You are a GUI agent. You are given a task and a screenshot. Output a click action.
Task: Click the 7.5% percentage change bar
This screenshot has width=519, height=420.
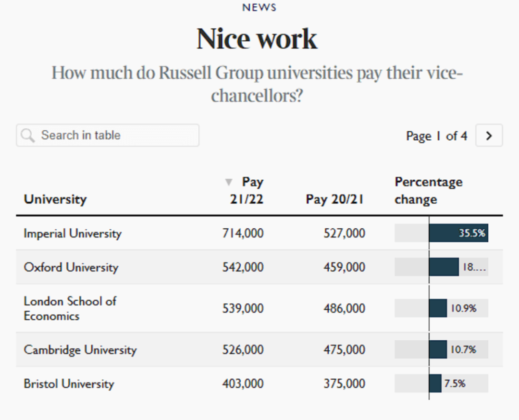point(435,383)
